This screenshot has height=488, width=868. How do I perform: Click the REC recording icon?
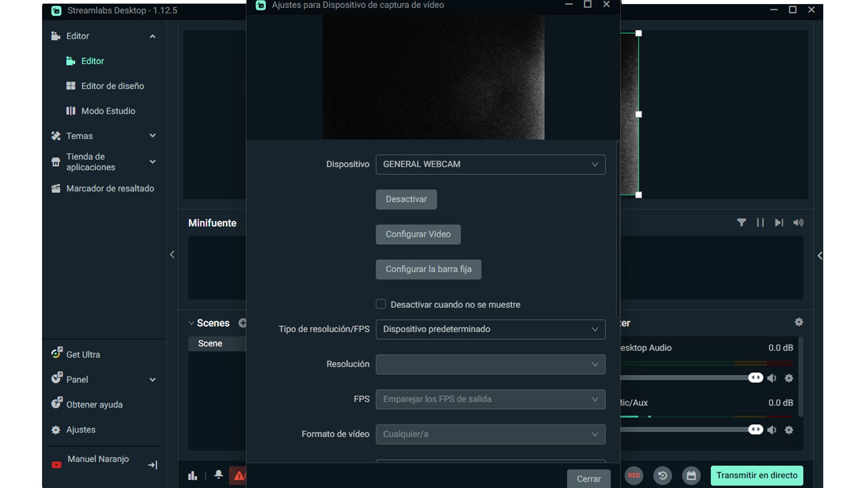[x=634, y=475]
